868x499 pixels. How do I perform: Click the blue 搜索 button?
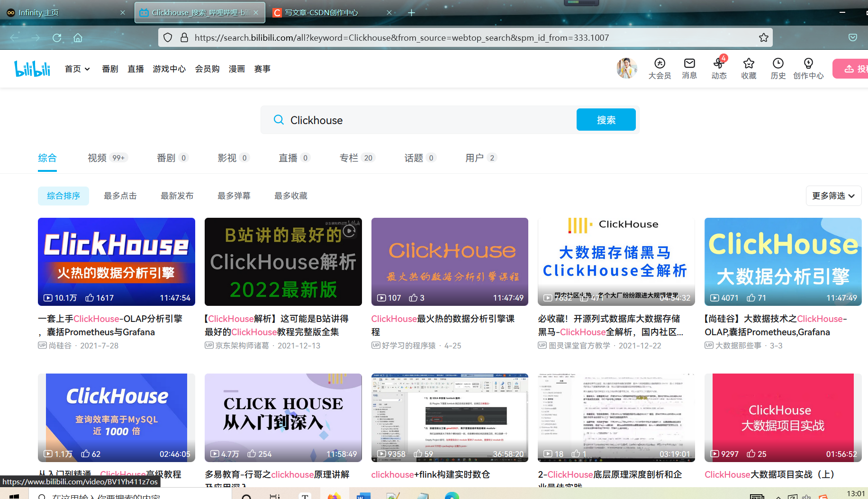click(606, 120)
